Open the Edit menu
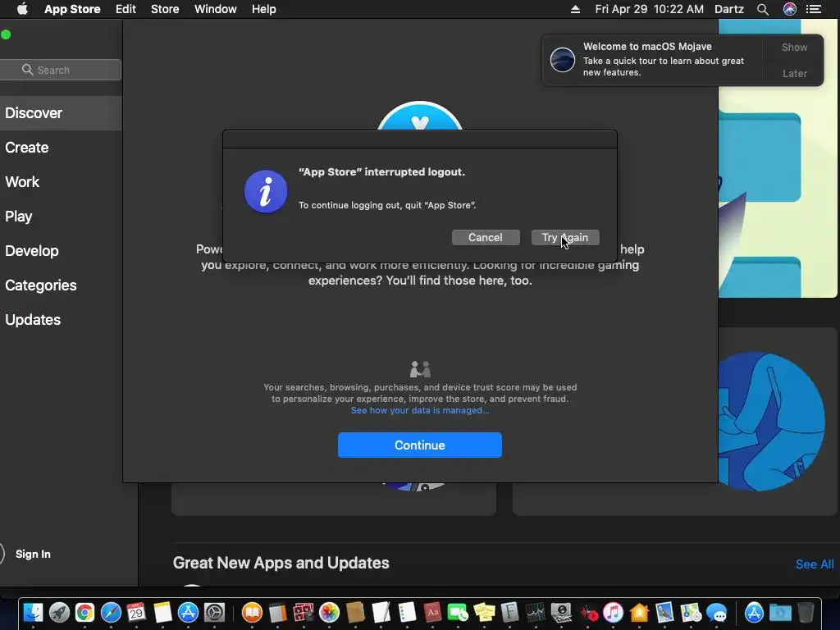Viewport: 840px width, 630px height. tap(126, 9)
